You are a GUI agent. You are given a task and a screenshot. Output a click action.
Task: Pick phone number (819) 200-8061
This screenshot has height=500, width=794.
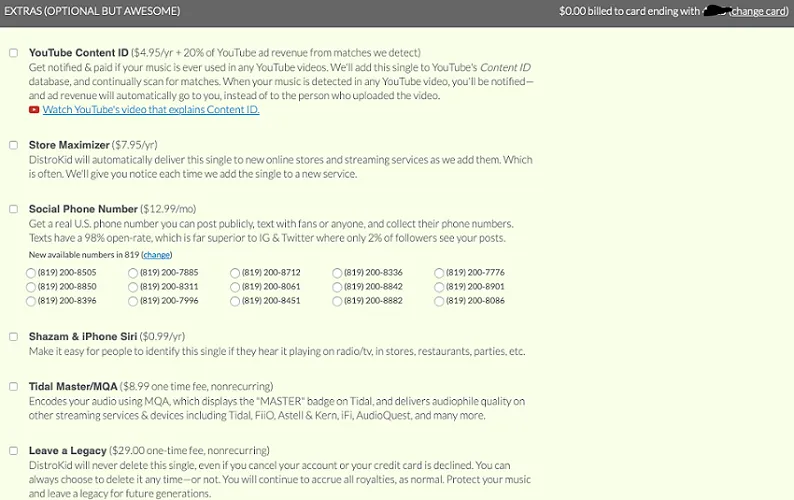[235, 287]
